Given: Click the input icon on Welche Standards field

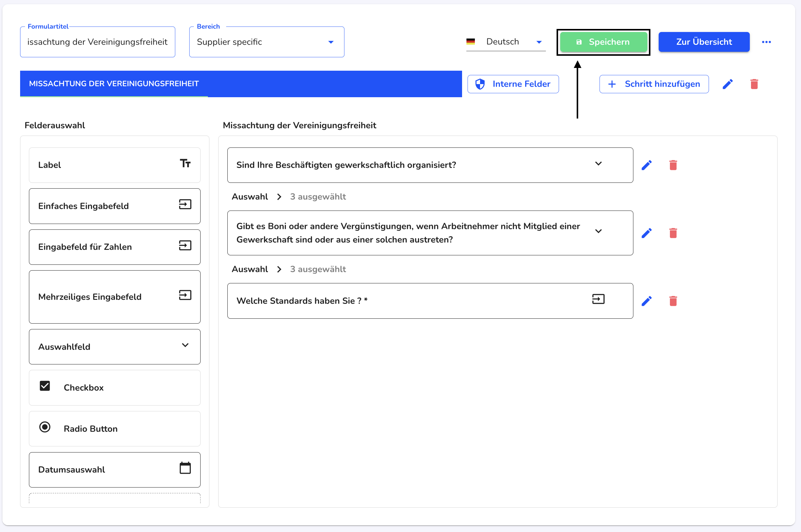Looking at the screenshot, I should [x=598, y=299].
